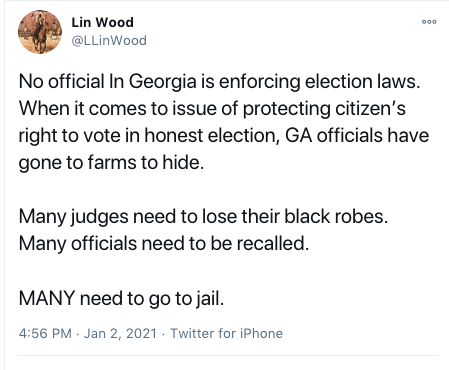Click the line starting 'No official In Georgia'
This screenshot has height=370, width=449.
click(219, 82)
